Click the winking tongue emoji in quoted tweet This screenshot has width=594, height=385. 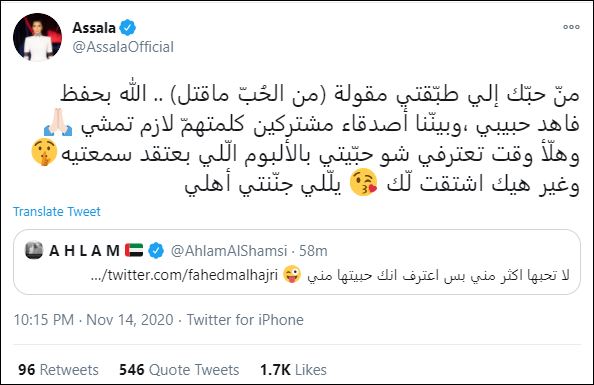point(292,275)
